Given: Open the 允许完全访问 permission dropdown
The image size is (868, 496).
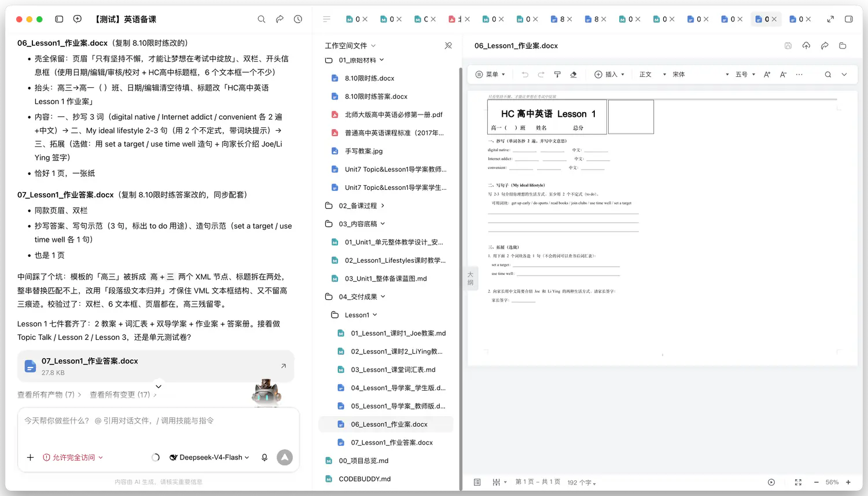Looking at the screenshot, I should click(73, 457).
